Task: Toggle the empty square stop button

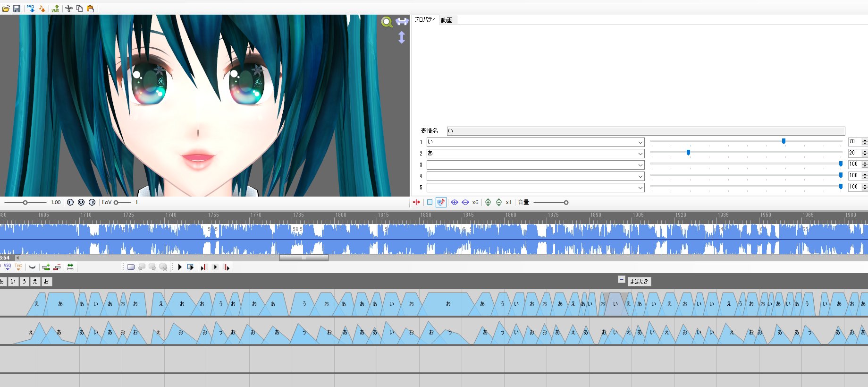Action: (430, 202)
